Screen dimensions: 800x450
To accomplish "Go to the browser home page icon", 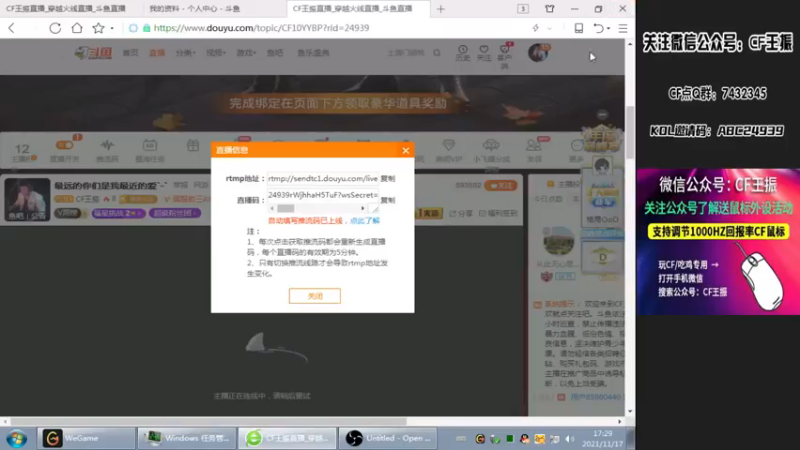I will [77, 28].
